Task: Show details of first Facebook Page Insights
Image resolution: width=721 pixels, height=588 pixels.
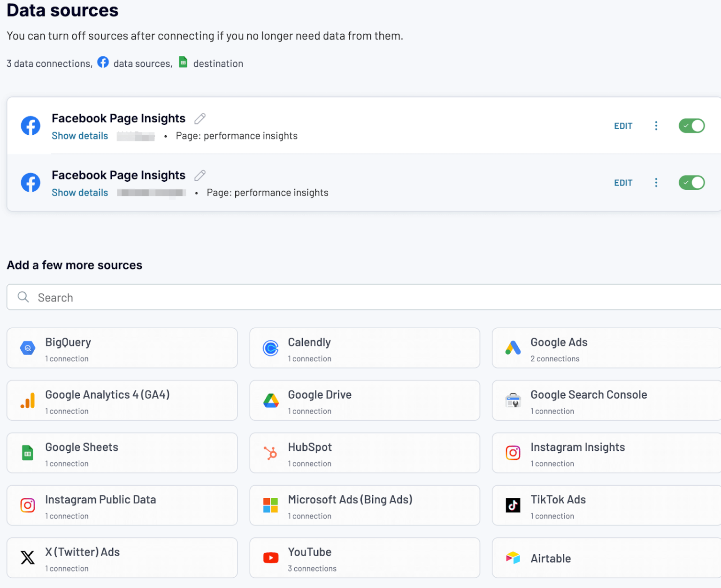Action: coord(80,136)
